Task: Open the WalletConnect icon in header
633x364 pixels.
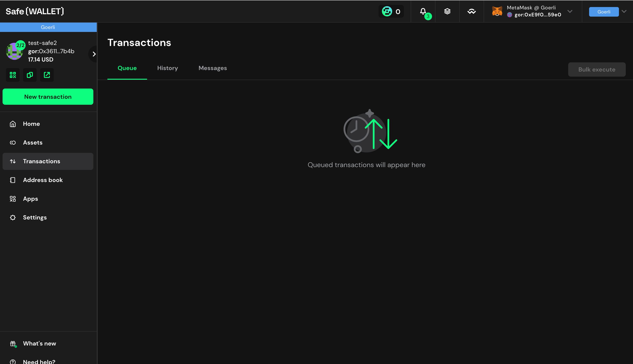Action: 472,11
